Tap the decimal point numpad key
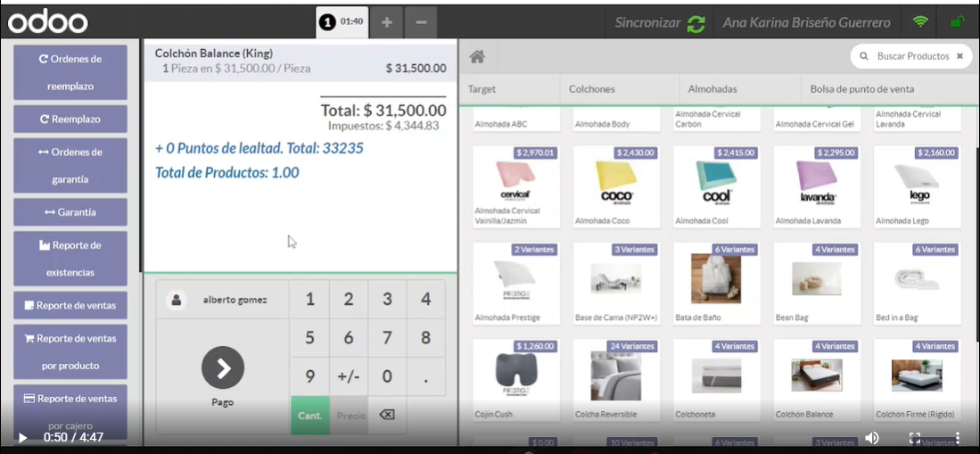Image resolution: width=980 pixels, height=454 pixels. pyautogui.click(x=426, y=376)
